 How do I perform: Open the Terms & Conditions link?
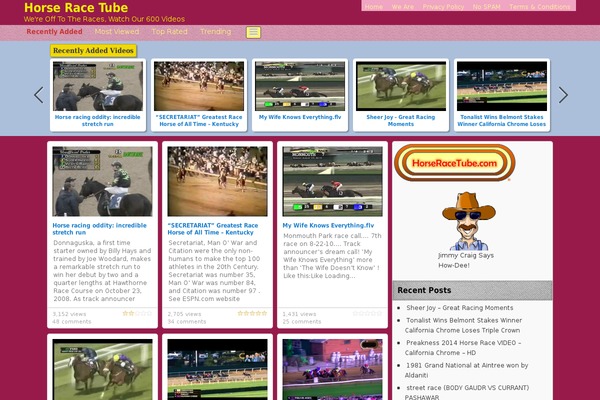click(540, 7)
